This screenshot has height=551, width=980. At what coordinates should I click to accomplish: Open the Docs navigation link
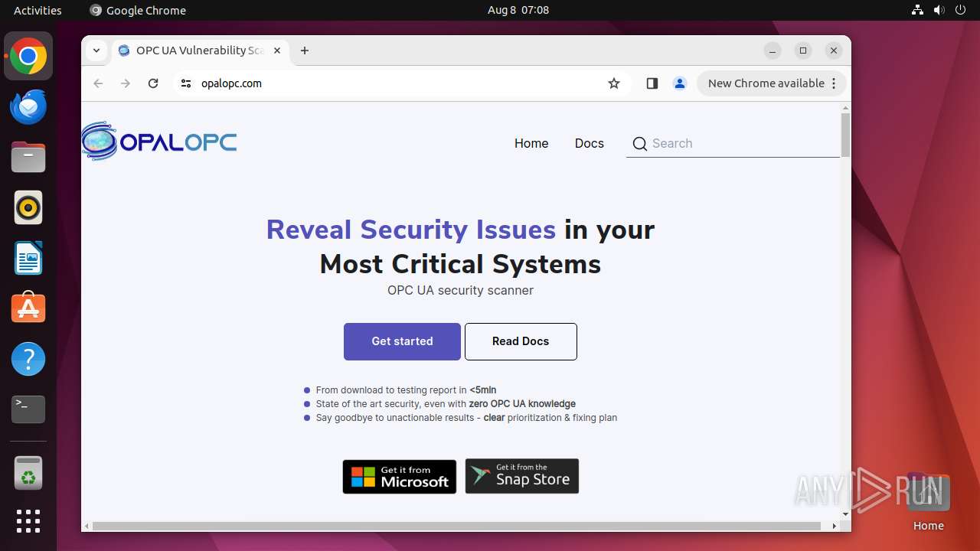[590, 143]
